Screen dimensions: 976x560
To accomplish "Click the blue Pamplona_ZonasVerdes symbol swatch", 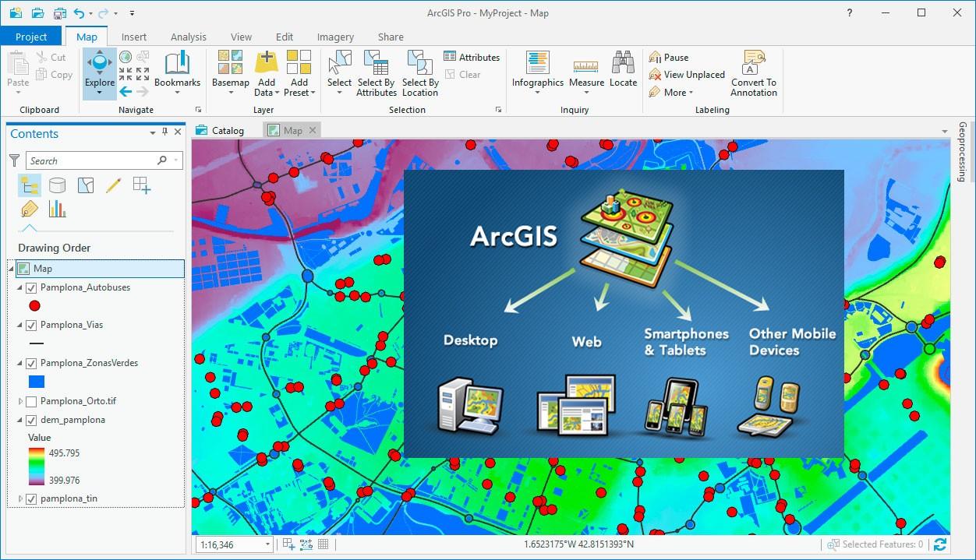I will [x=36, y=382].
